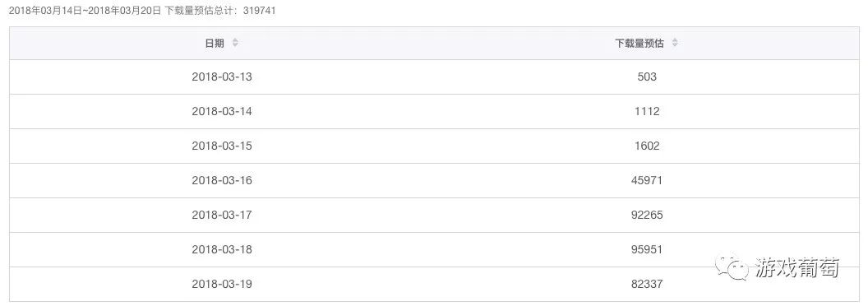This screenshot has width=868, height=306.
Task: Click the download value 82337
Action: pos(647,285)
